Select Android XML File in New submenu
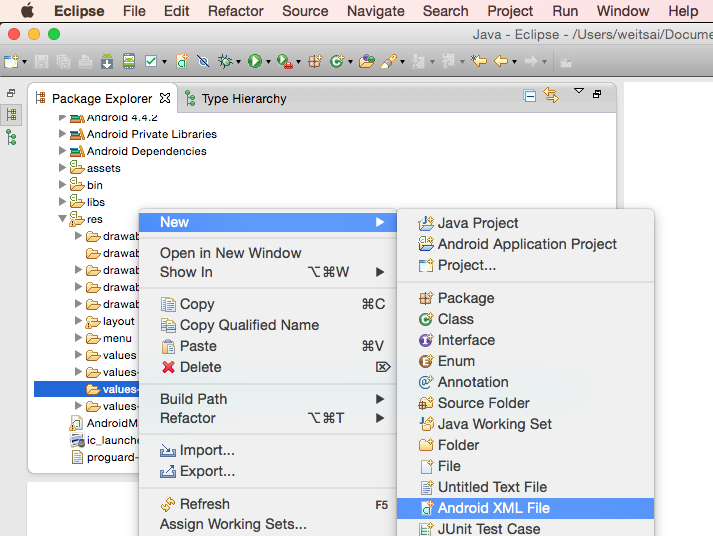 coord(525,508)
